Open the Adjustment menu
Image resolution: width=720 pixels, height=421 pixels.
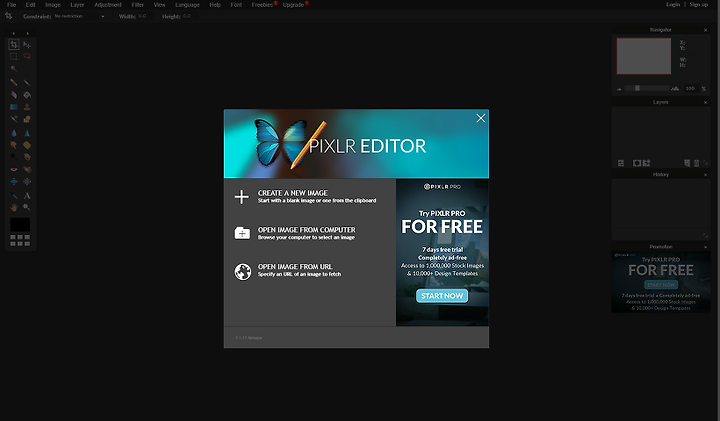coord(108,5)
